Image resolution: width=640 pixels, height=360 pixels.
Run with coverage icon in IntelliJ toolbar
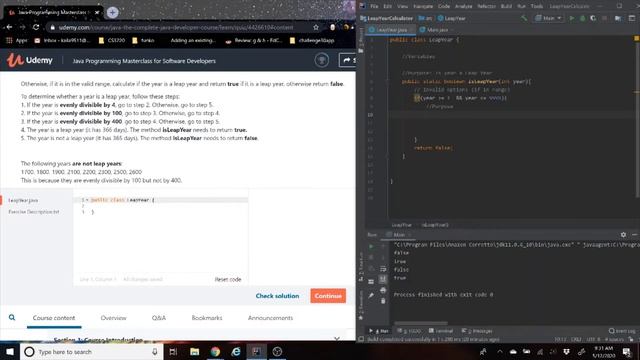[x=593, y=18]
